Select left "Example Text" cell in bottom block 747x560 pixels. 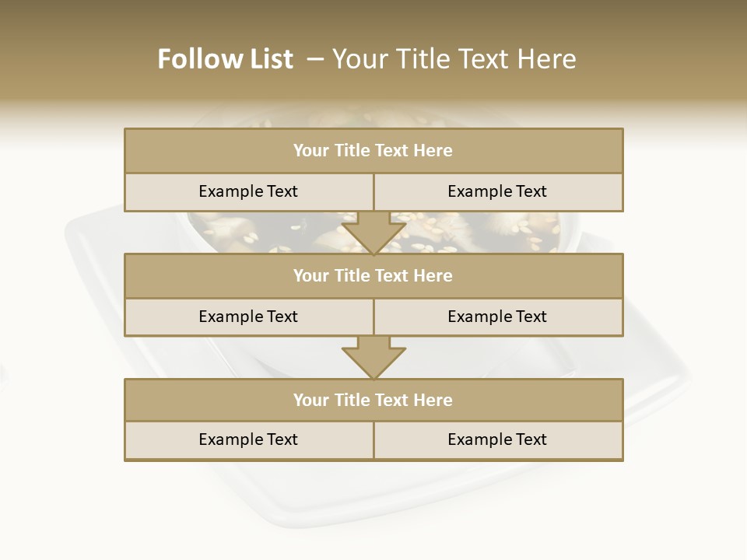[x=248, y=439]
